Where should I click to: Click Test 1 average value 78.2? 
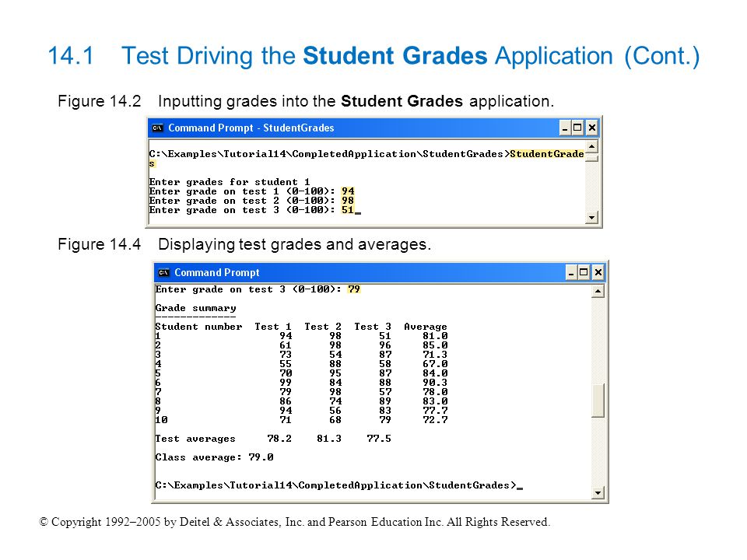point(279,439)
